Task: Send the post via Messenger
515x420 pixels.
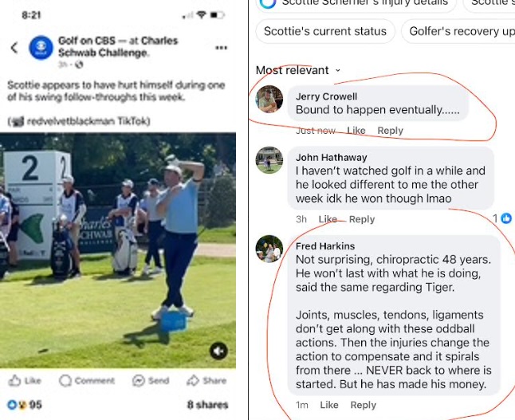Action: coord(151,381)
